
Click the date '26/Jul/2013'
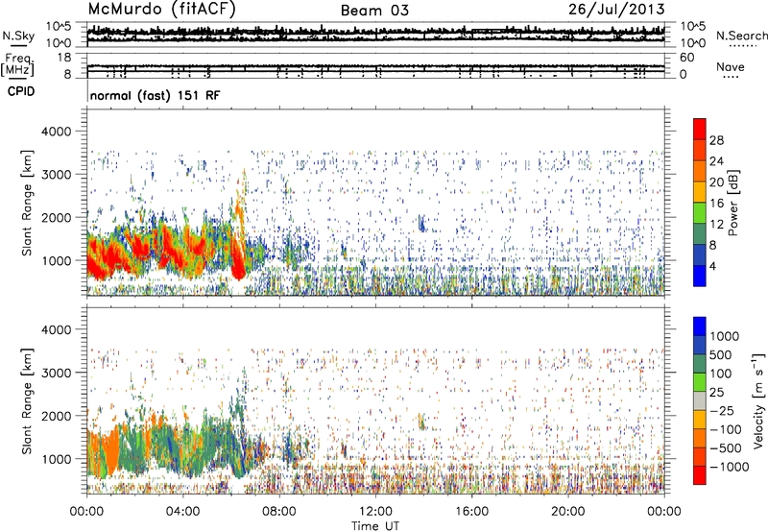616,10
